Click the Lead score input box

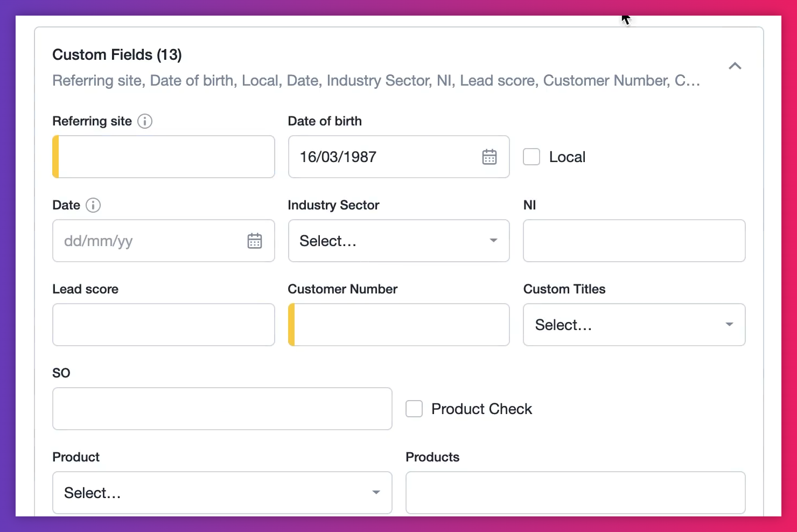(164, 325)
